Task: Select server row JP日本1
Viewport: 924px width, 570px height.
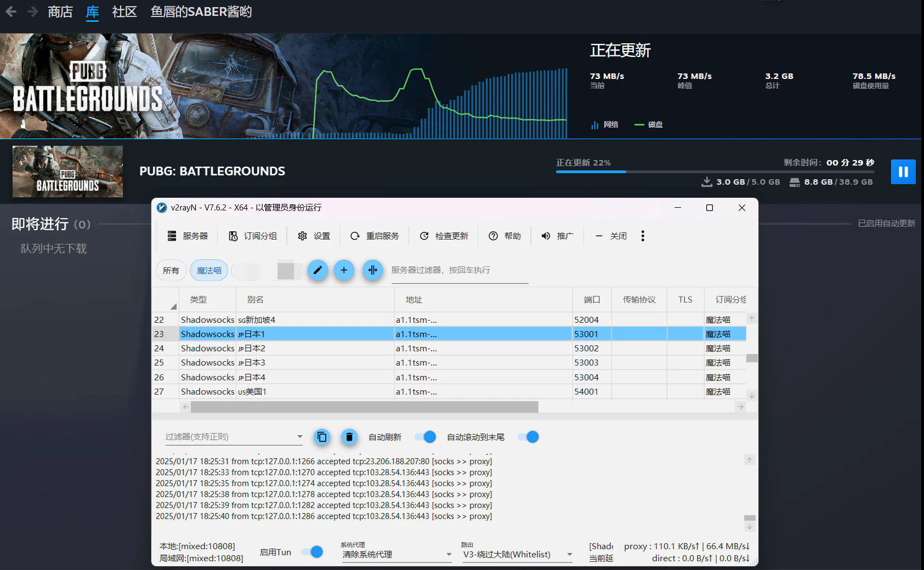Action: tap(449, 334)
